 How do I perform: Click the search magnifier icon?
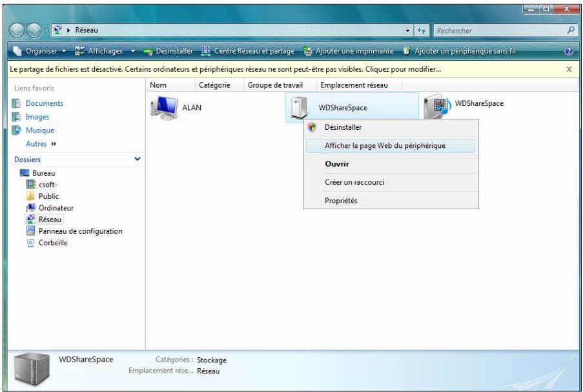tap(571, 30)
